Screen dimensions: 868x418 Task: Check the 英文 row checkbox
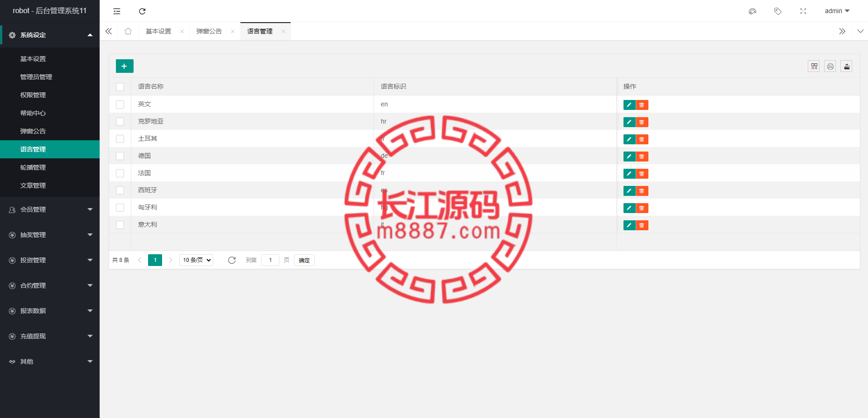(x=120, y=104)
